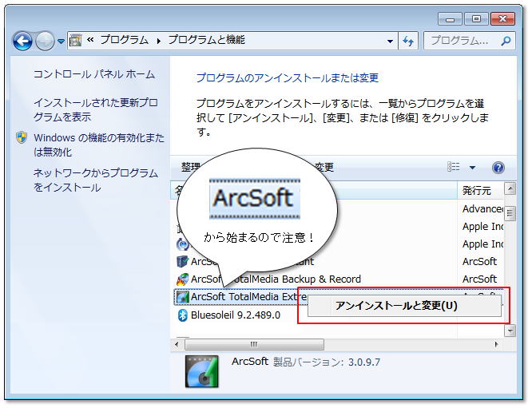532x408 pixels.
Task: Click the control panel icon in address bar
Action: click(x=75, y=41)
